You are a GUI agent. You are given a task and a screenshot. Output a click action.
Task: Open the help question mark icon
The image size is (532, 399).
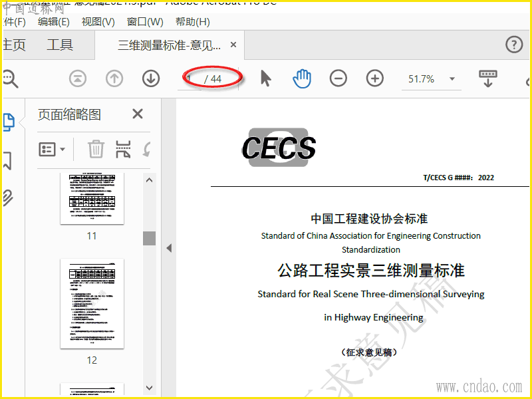(x=514, y=45)
